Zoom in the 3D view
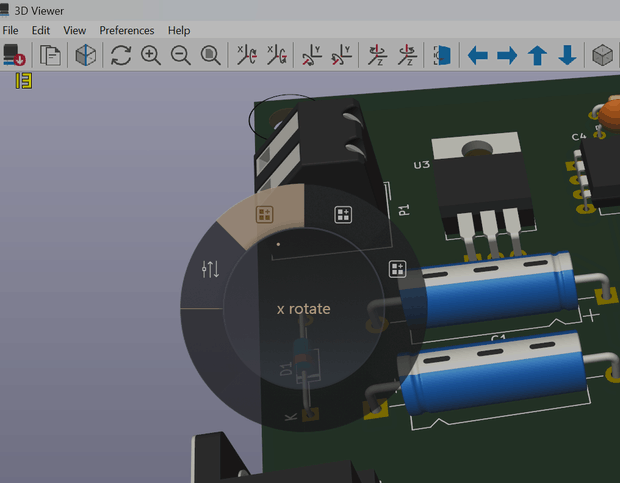The width and height of the screenshot is (620, 483). click(151, 55)
